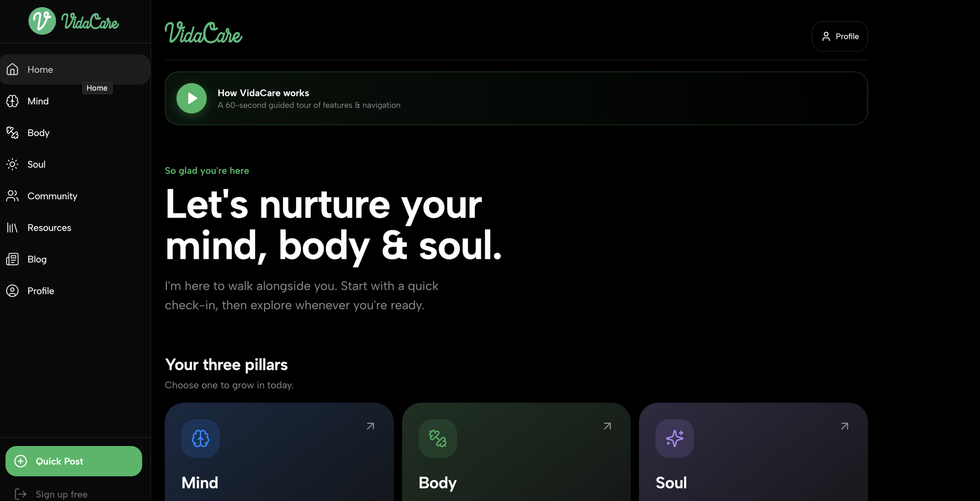This screenshot has height=501, width=980.
Task: Click the 'I'm here to walk alongside you' paragraph
Action: (301, 295)
